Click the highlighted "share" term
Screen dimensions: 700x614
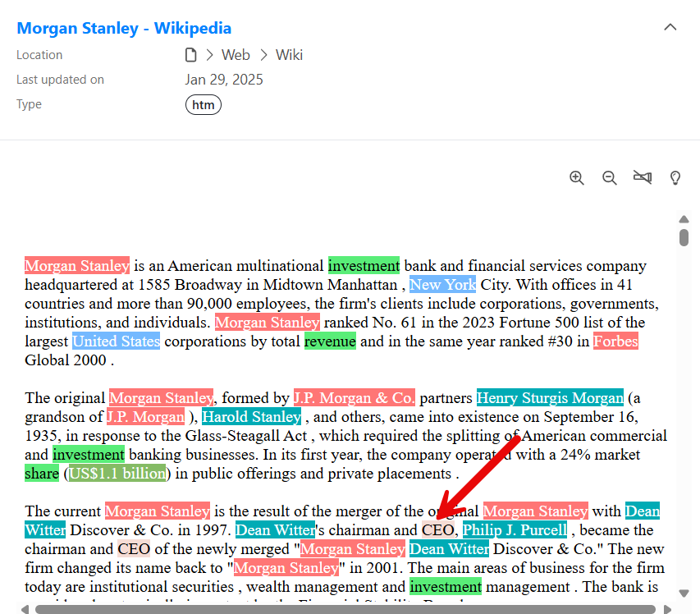point(42,474)
